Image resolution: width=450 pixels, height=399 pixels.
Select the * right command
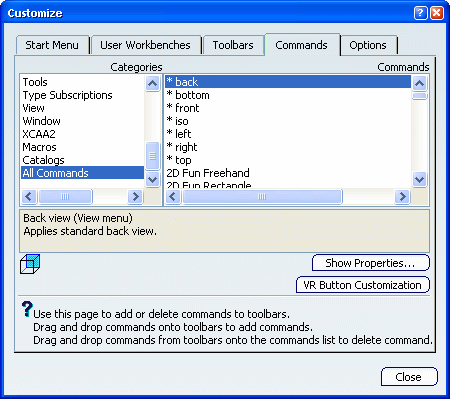pos(288,147)
